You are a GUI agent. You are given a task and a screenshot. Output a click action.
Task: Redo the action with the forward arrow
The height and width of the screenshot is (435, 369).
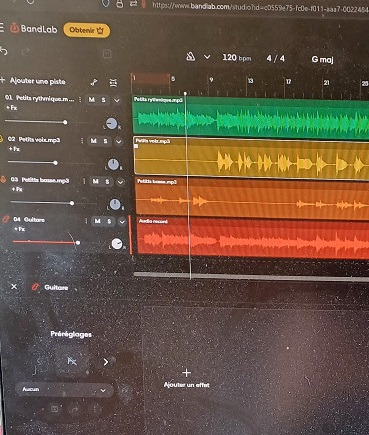(x=26, y=51)
